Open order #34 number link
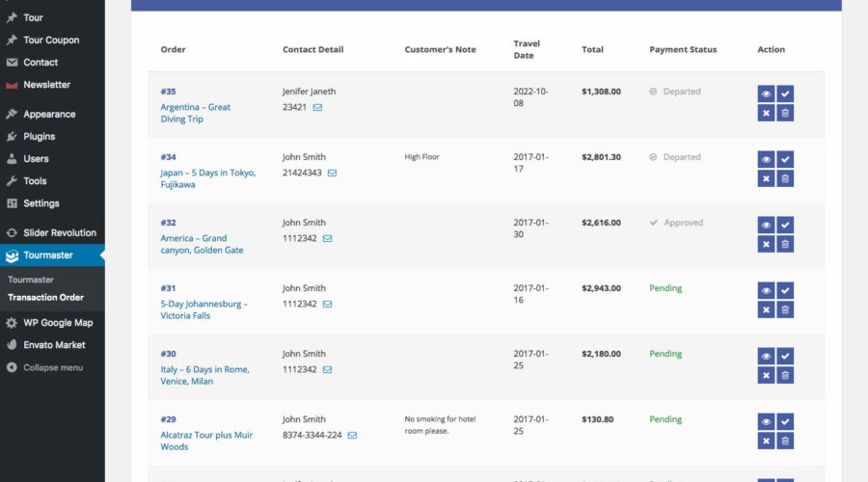 point(168,157)
